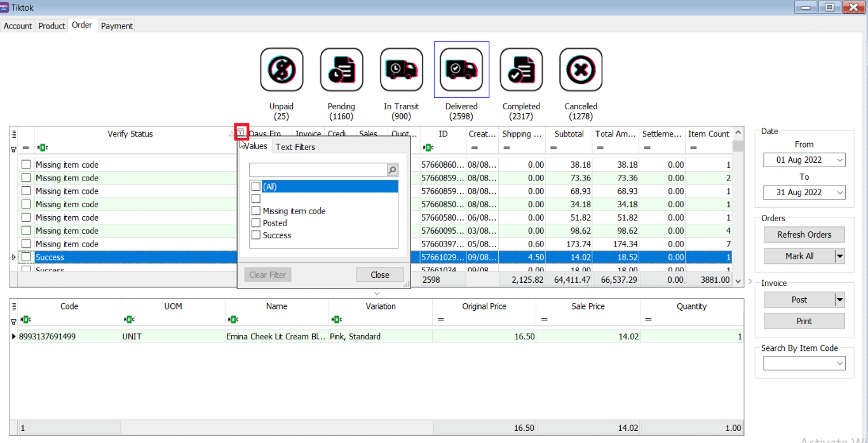Tick the 'Posted' filter checkbox
Screen dimensions: 868x443
coord(256,223)
